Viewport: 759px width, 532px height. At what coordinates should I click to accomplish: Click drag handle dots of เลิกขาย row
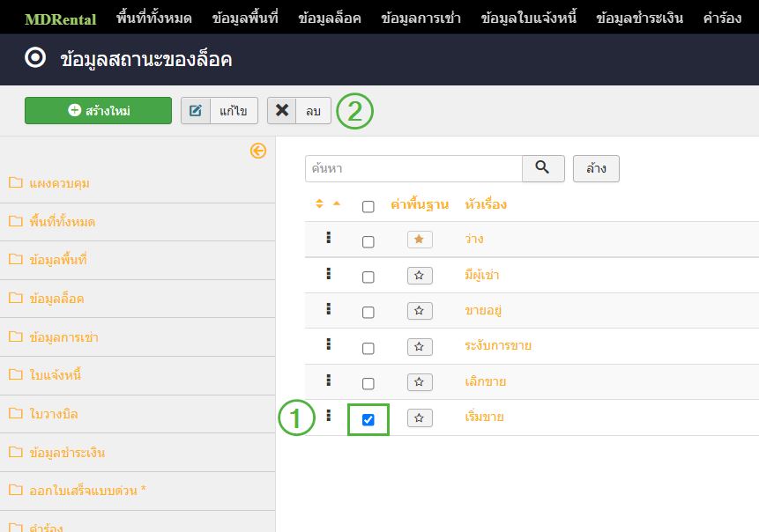329,381
